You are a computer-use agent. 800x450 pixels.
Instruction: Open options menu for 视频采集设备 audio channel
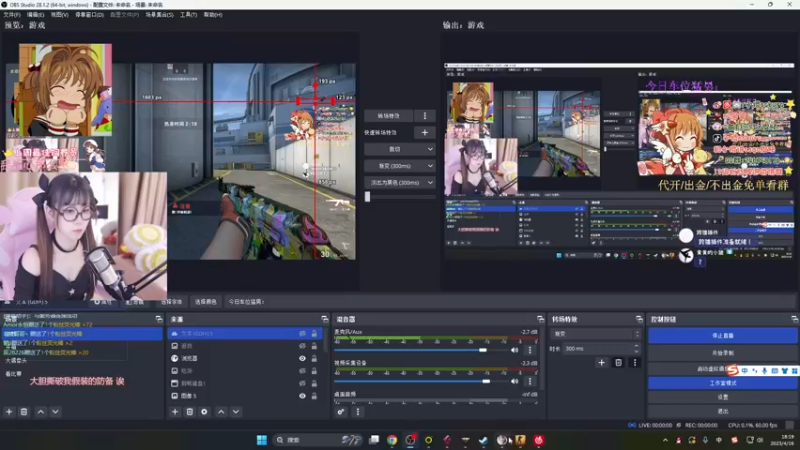(x=530, y=381)
